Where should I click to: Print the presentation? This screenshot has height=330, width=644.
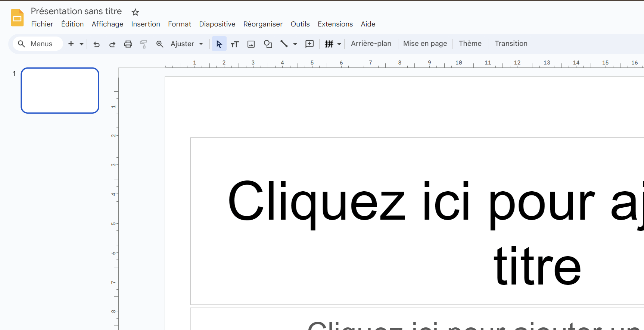[x=128, y=44]
